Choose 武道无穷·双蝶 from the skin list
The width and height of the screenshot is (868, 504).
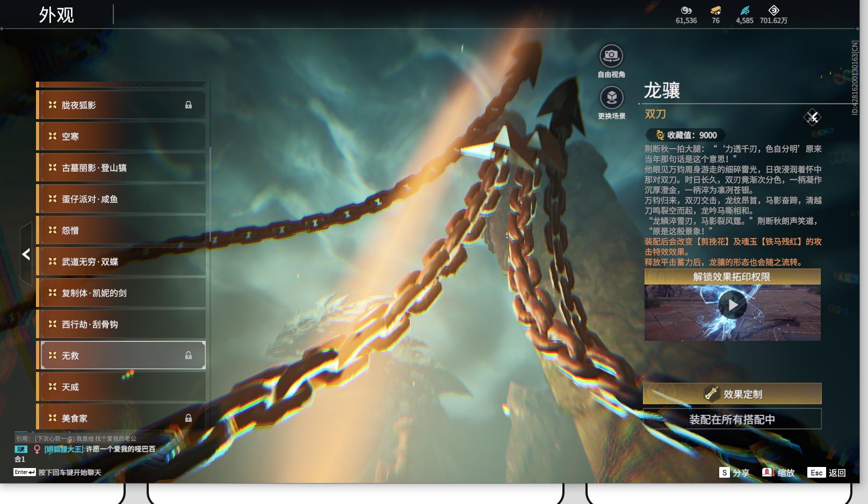pos(121,261)
